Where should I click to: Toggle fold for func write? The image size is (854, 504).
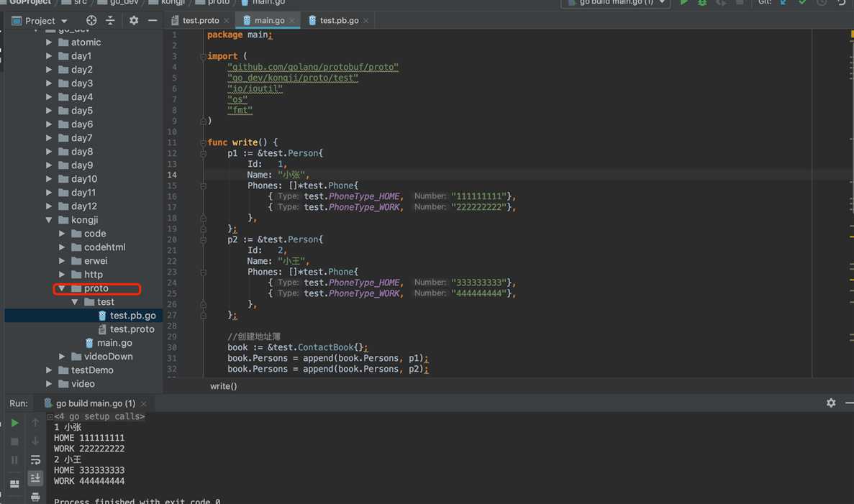coord(203,142)
